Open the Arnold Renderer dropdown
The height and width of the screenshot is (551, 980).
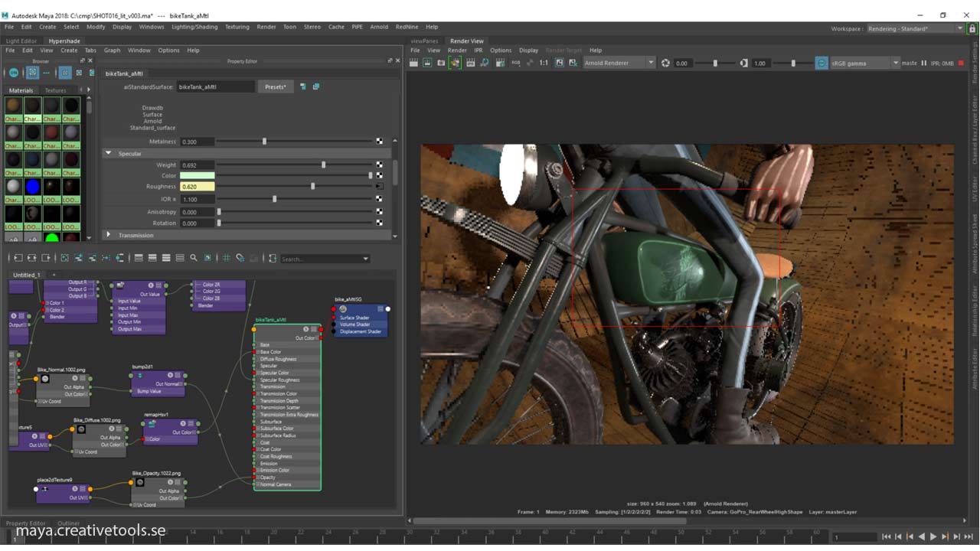619,63
